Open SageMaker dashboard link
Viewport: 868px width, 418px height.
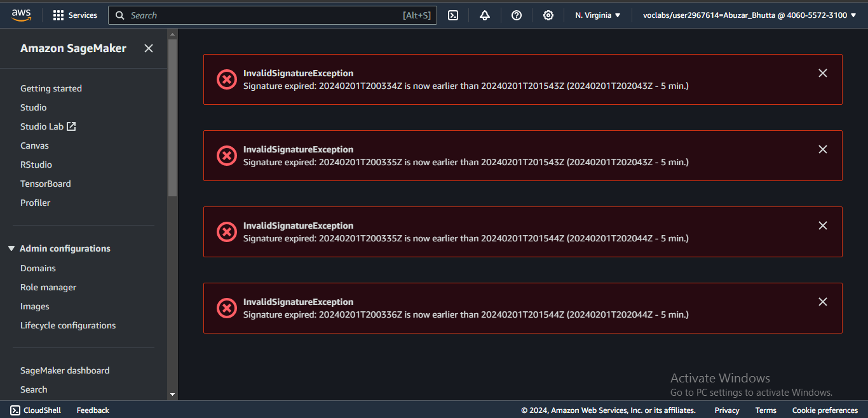click(x=65, y=370)
